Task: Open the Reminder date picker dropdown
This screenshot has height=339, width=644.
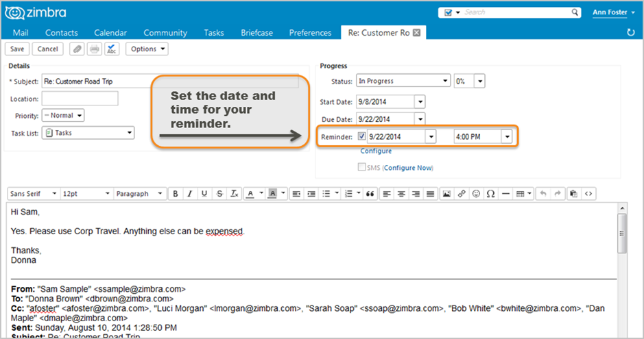Action: tap(431, 136)
